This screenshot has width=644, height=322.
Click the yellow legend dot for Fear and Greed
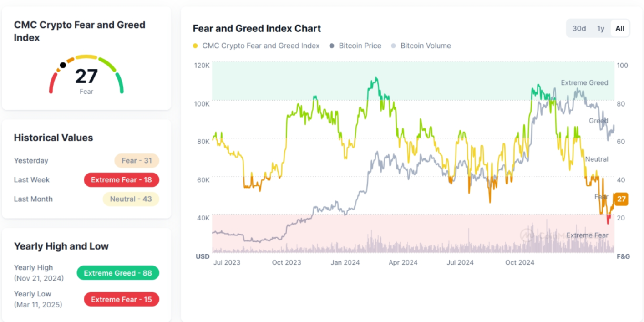(x=196, y=46)
